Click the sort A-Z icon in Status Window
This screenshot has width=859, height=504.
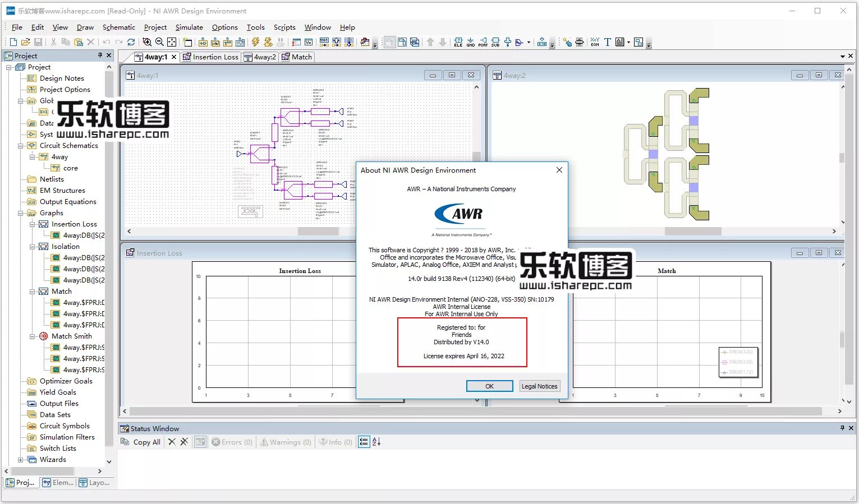pos(376,442)
